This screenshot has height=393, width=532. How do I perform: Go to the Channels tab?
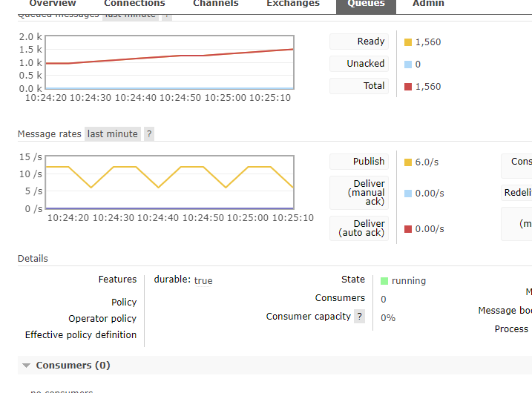216,4
